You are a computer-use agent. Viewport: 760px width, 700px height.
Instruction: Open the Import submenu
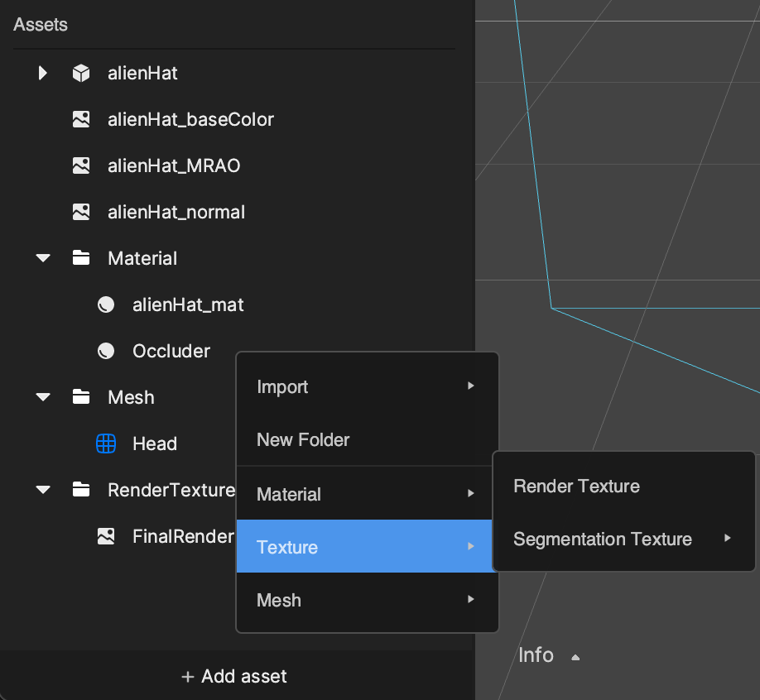pyautogui.click(x=367, y=386)
